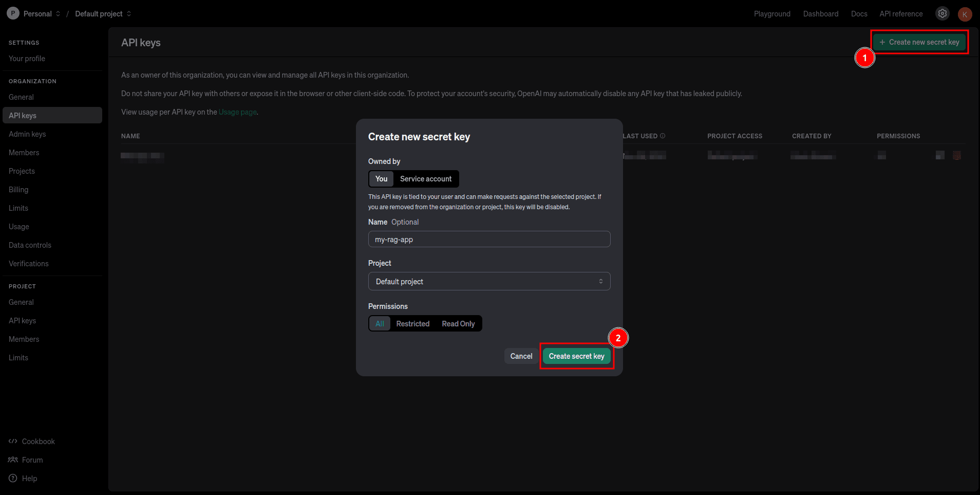
Task: Expand the Default project breadcrumb chevron
Action: (128, 13)
